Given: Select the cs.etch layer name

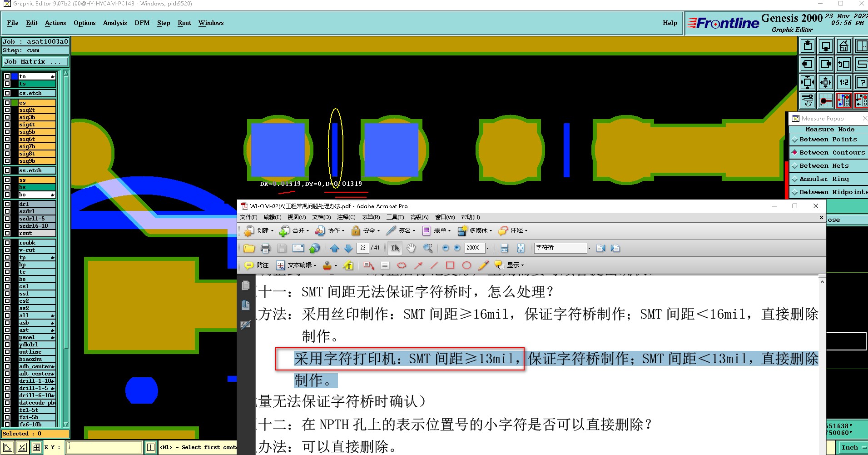Looking at the screenshot, I should [37, 93].
